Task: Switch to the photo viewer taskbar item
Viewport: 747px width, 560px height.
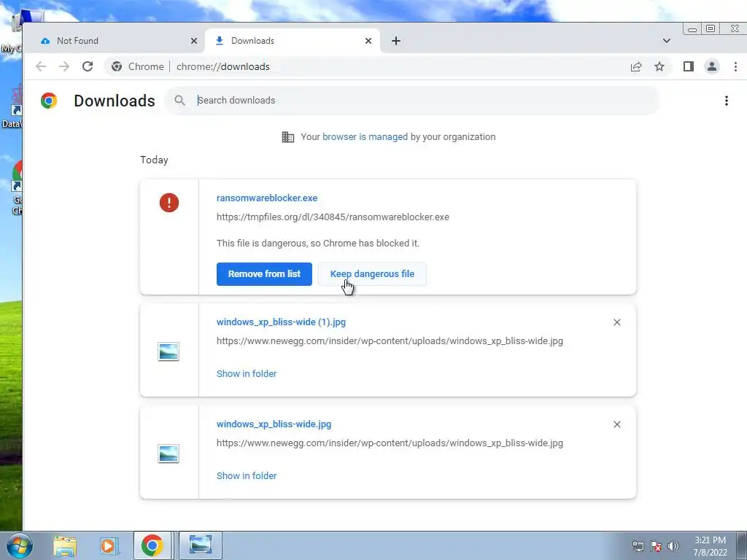Action: tap(201, 545)
